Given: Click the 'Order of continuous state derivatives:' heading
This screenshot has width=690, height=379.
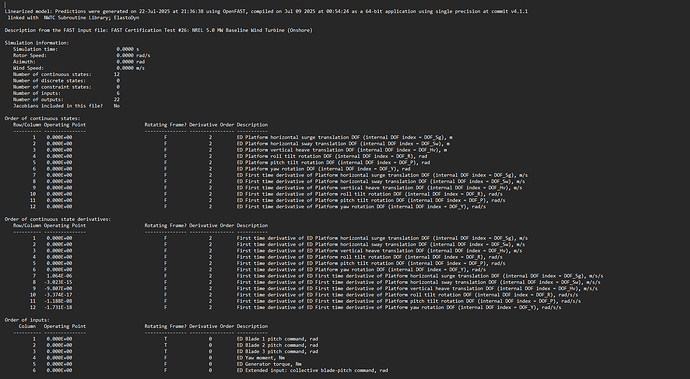Looking at the screenshot, I should (58, 219).
